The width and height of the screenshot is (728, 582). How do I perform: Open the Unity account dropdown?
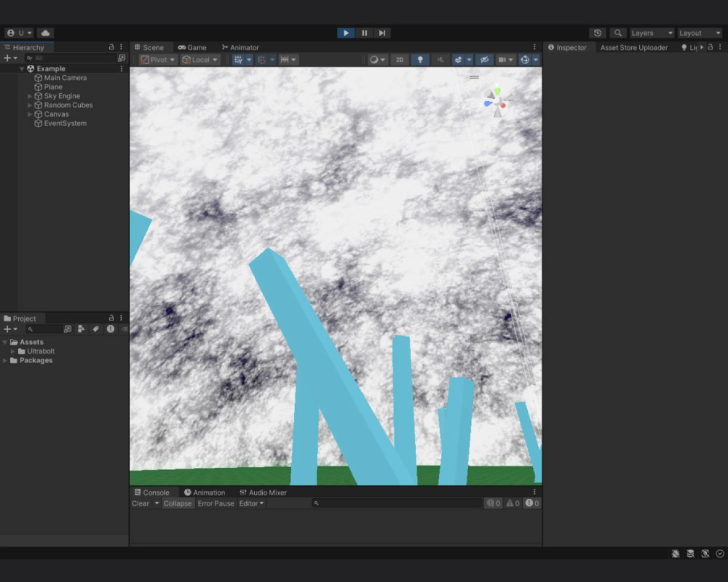[19, 33]
